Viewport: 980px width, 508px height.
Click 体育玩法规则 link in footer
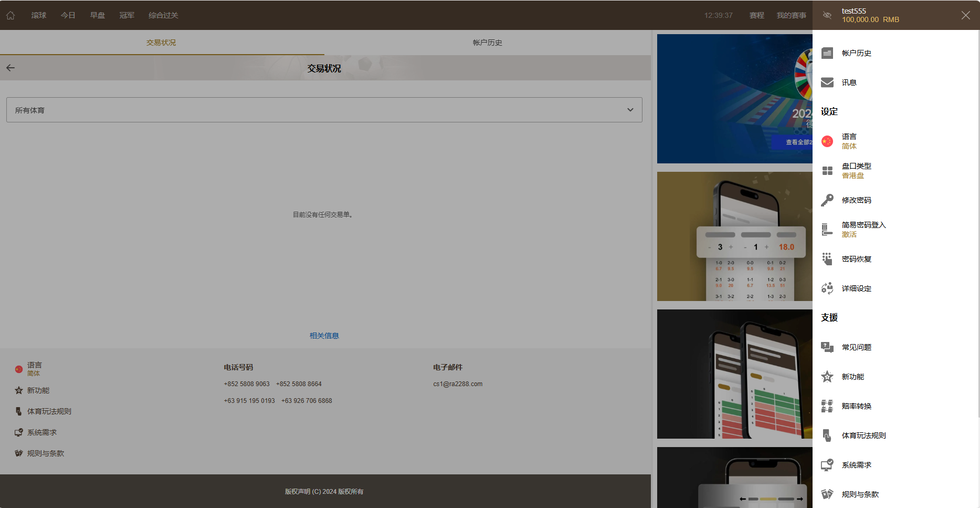[49, 411]
